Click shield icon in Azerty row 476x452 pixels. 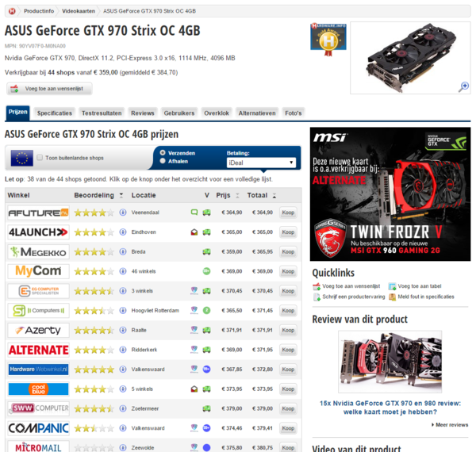click(194, 330)
